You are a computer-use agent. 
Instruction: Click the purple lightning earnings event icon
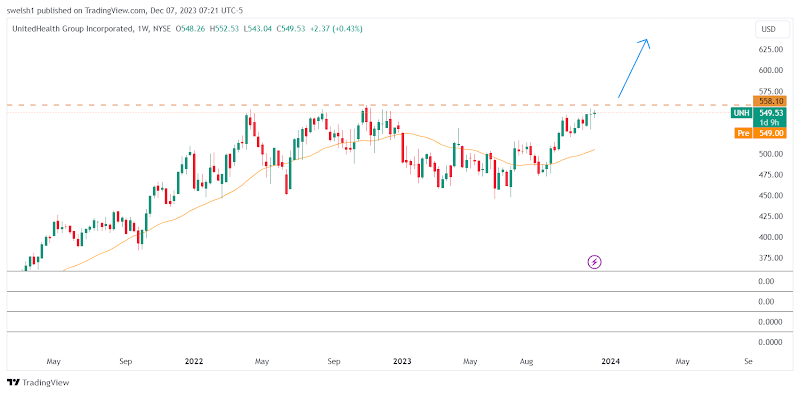click(x=595, y=262)
